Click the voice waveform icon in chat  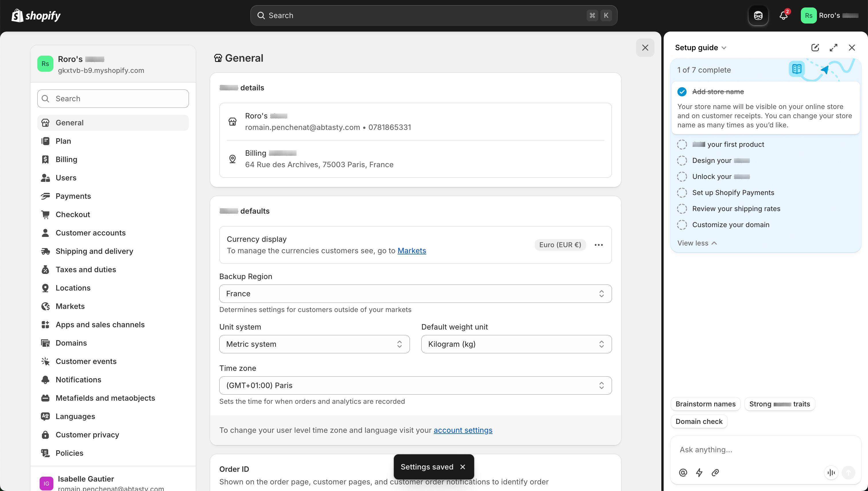pos(831,472)
